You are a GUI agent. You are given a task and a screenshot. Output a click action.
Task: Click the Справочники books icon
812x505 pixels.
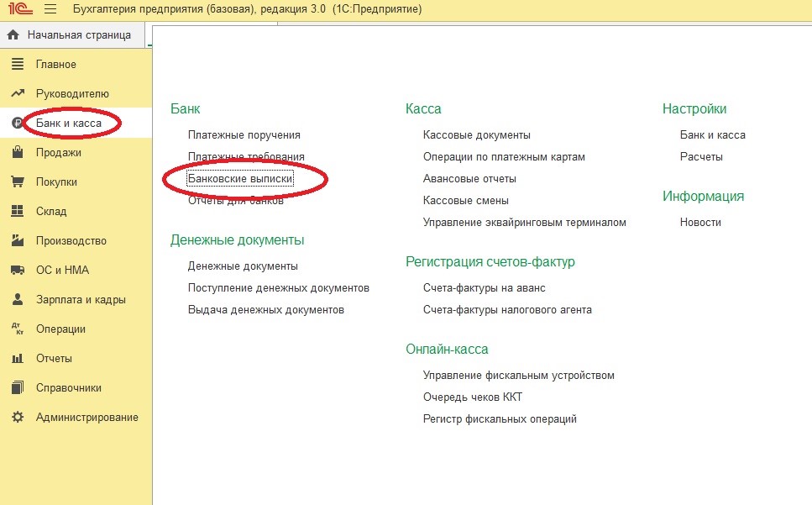[18, 387]
